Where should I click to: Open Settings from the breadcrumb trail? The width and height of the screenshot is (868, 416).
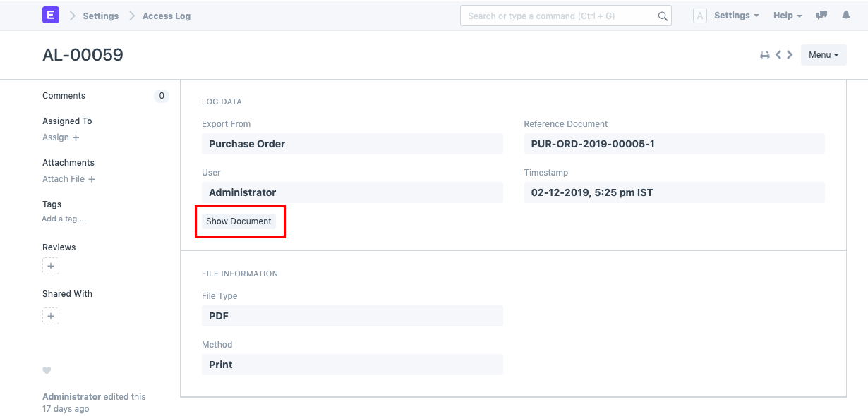tap(100, 15)
